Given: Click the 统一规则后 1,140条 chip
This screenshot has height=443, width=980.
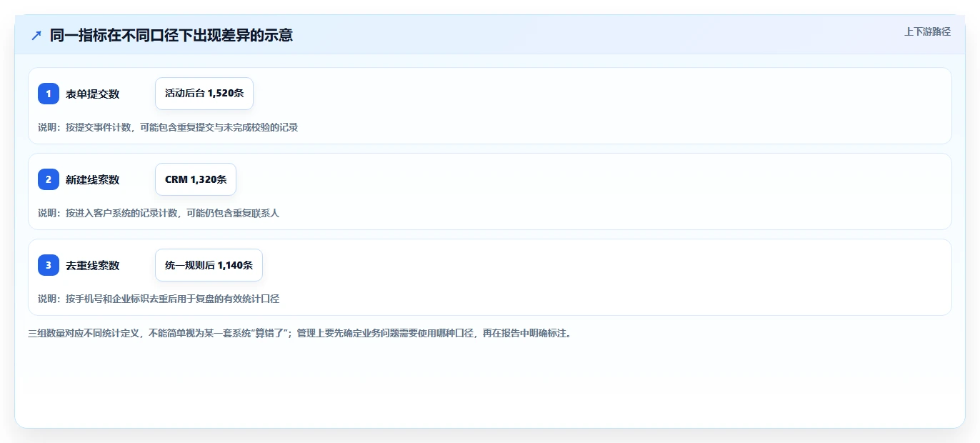Looking at the screenshot, I should [209, 265].
